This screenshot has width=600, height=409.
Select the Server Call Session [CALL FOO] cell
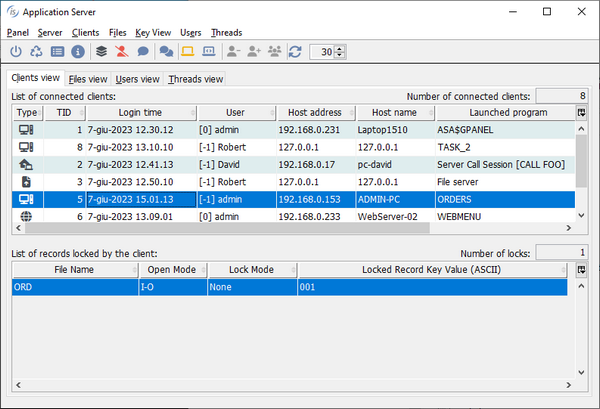(x=505, y=165)
